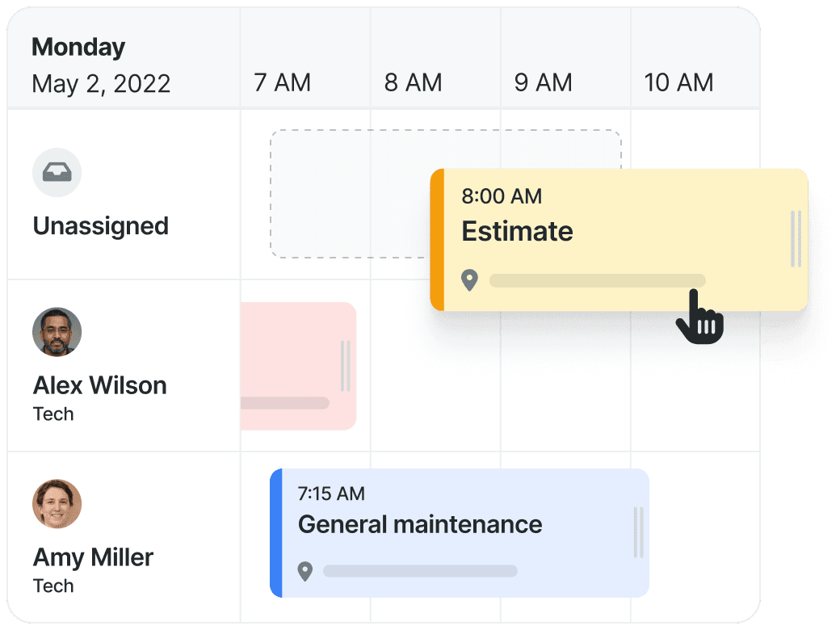Click the resize handle on the pink job card
The height and width of the screenshot is (630, 840).
pyautogui.click(x=346, y=366)
